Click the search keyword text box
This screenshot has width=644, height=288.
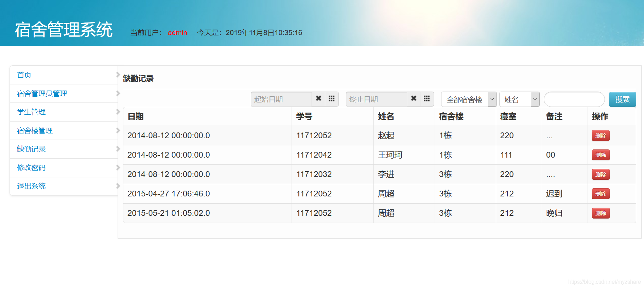574,99
